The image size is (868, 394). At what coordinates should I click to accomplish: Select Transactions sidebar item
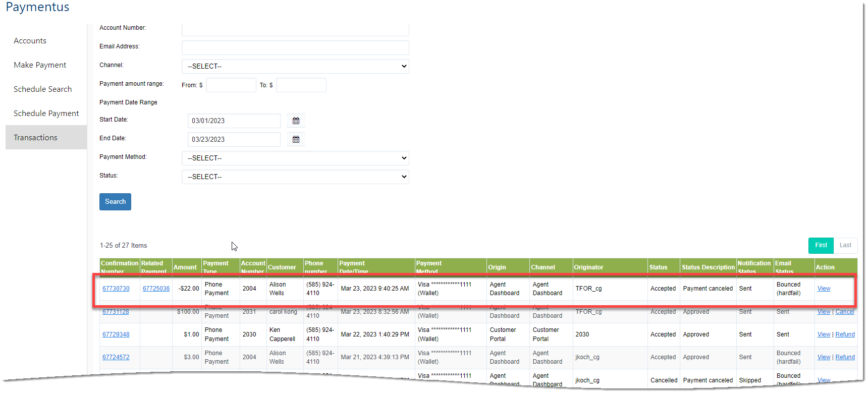click(46, 137)
